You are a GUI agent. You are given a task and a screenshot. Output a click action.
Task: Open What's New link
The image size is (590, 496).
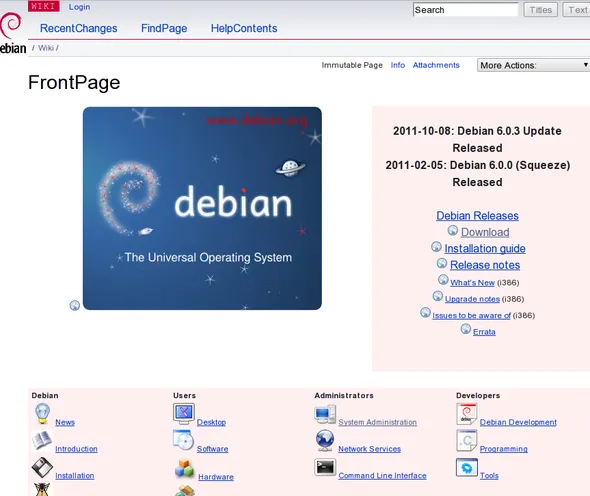pyautogui.click(x=473, y=283)
